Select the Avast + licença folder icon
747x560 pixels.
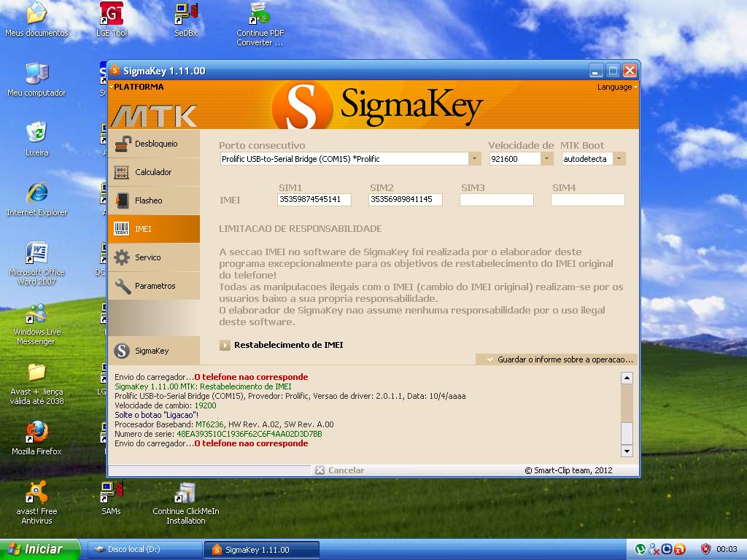[x=36, y=384]
